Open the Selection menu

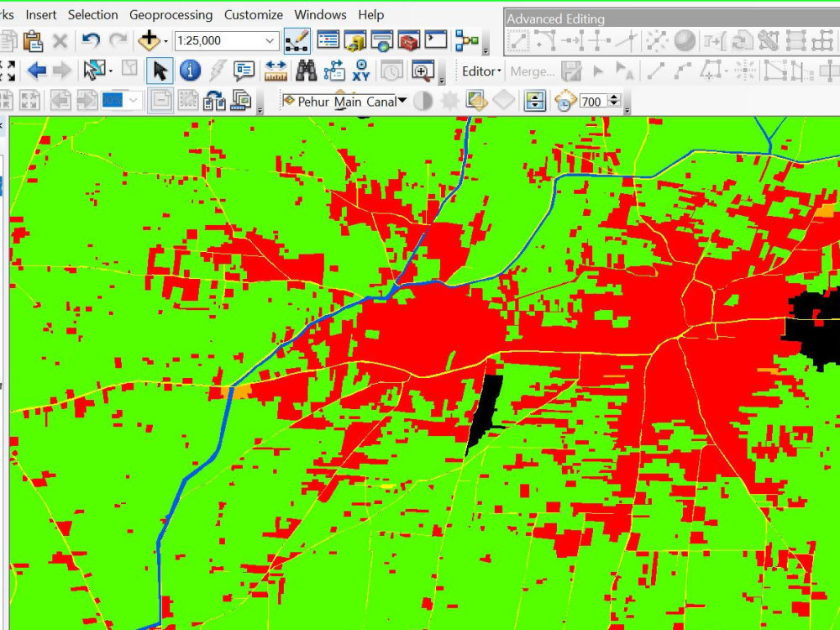click(x=92, y=14)
